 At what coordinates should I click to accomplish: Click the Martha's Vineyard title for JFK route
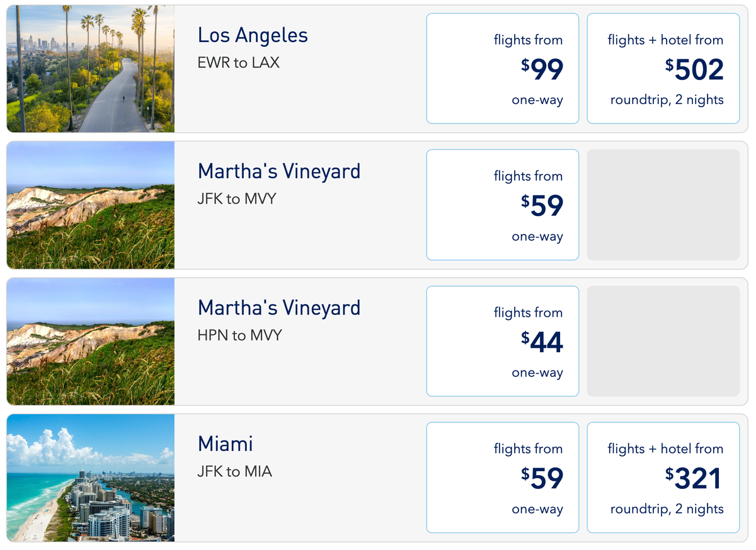tap(279, 171)
